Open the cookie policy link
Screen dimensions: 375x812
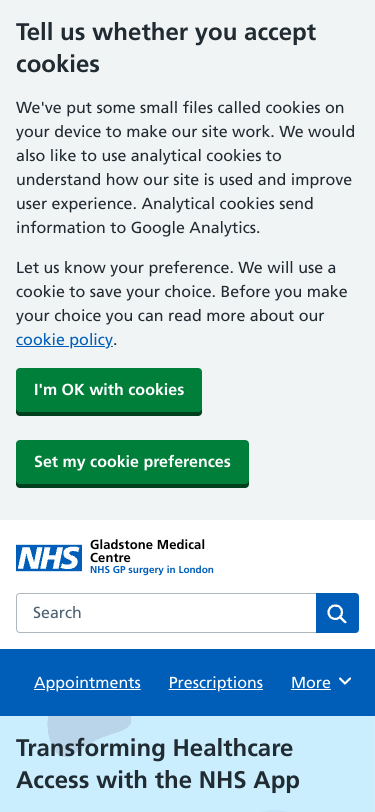tap(64, 340)
